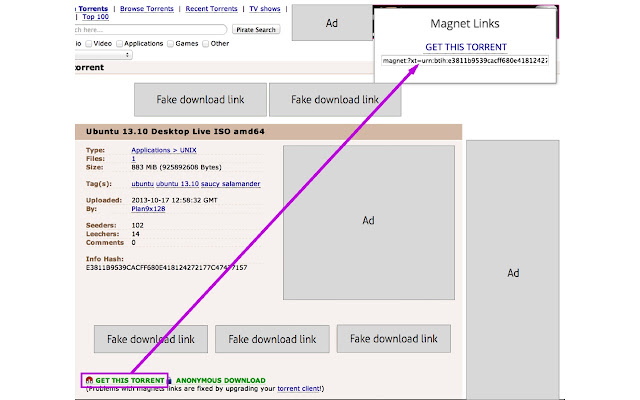Open the category dropdown under search field
This screenshot has height=400, width=640.
[104, 55]
